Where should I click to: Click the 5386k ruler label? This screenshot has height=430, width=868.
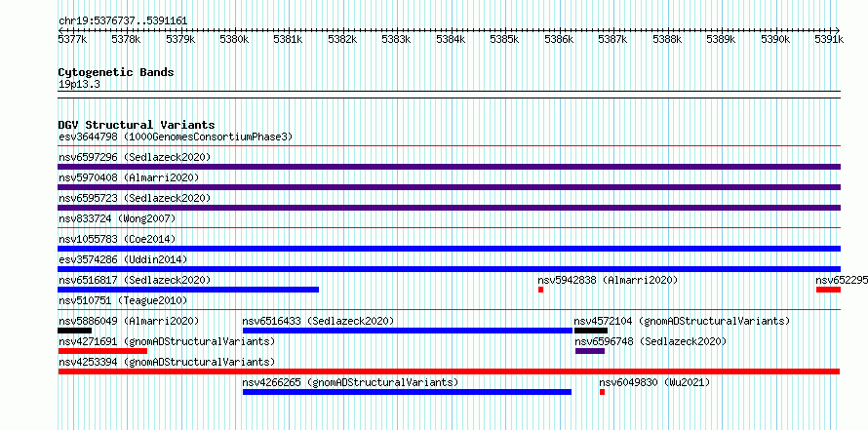559,39
